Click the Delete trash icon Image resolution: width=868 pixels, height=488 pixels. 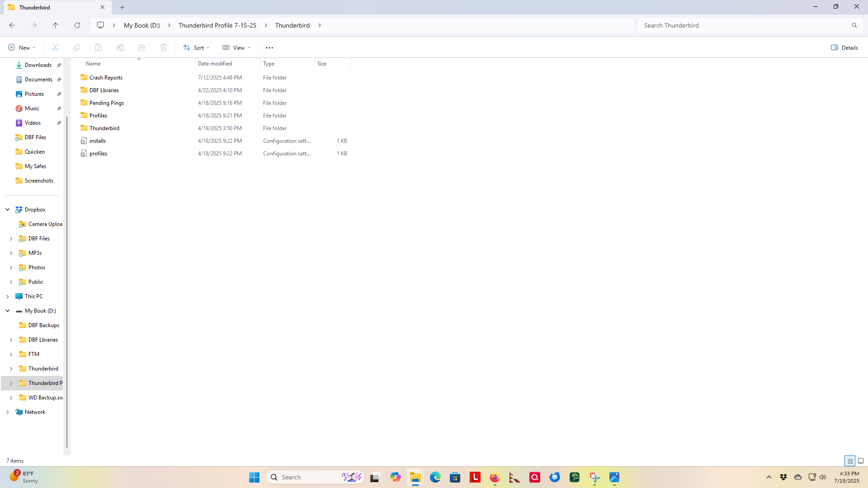pyautogui.click(x=164, y=47)
